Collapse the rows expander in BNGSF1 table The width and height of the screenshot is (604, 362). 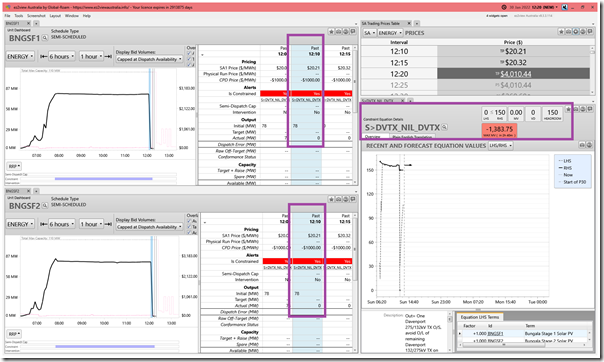tap(202, 55)
